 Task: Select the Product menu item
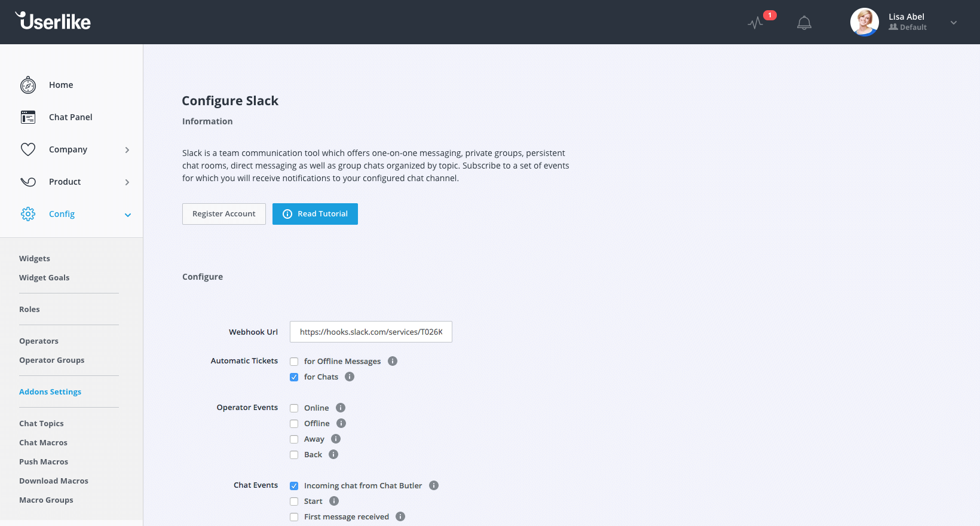(65, 182)
